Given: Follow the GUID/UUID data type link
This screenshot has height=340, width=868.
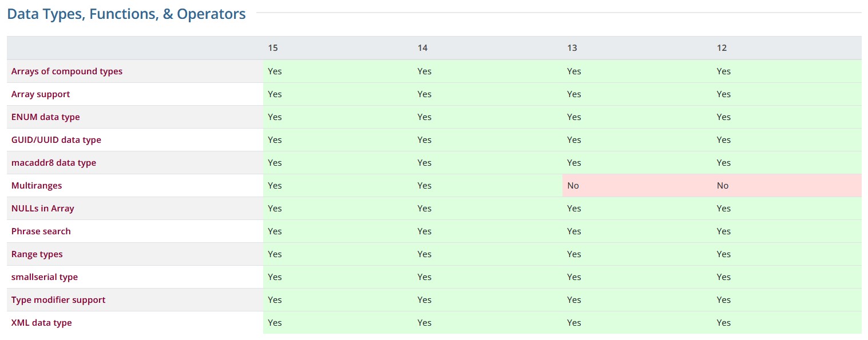Looking at the screenshot, I should click(56, 140).
